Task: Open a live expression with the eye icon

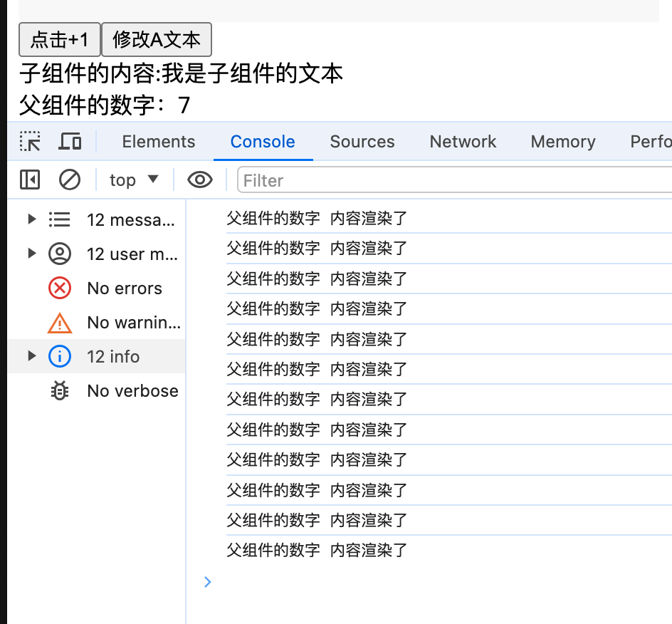Action: pyautogui.click(x=200, y=180)
